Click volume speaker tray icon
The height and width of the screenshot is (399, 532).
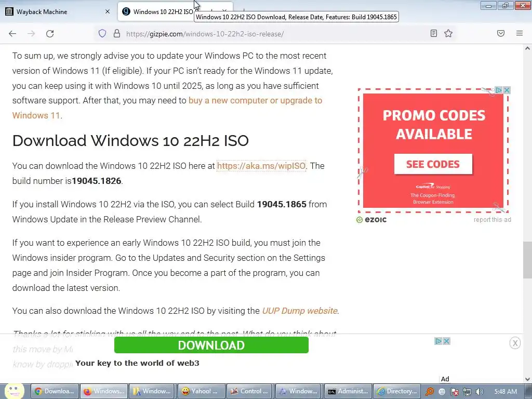click(480, 392)
